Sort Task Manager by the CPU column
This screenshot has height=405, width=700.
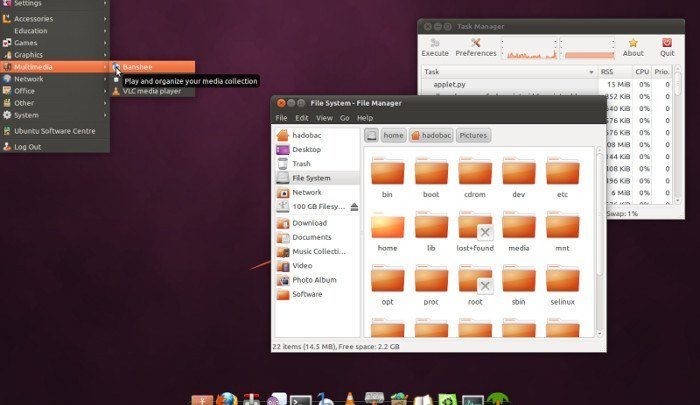coord(642,72)
